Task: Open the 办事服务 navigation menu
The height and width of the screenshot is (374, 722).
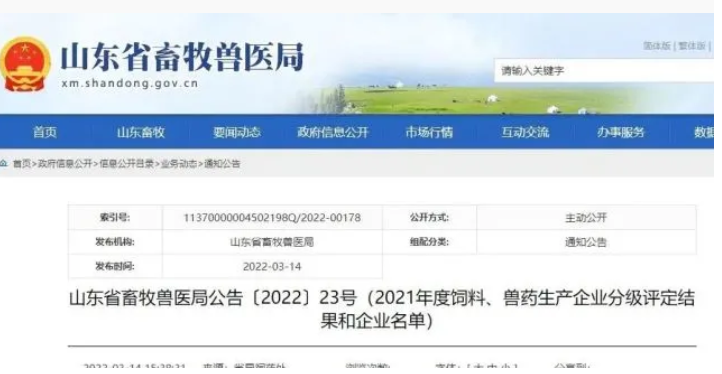Action: coord(621,132)
